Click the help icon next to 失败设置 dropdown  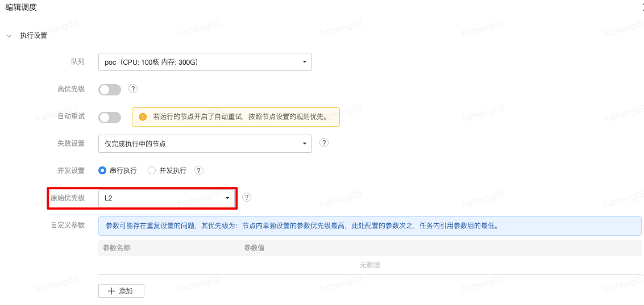point(324,143)
